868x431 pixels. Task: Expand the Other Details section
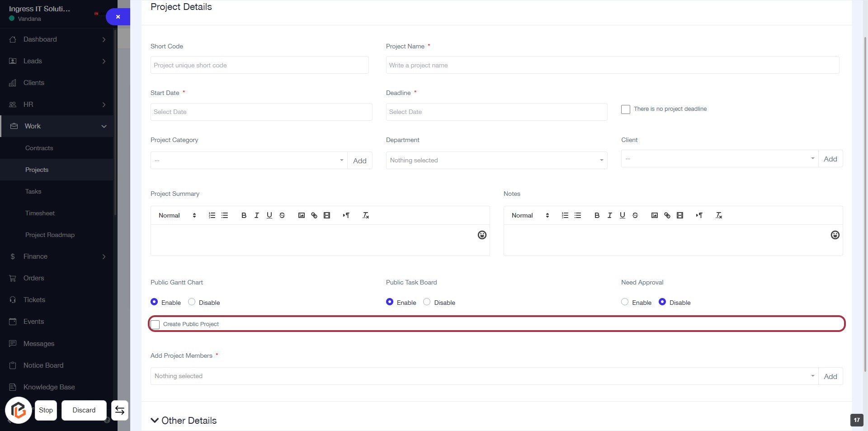click(x=184, y=421)
